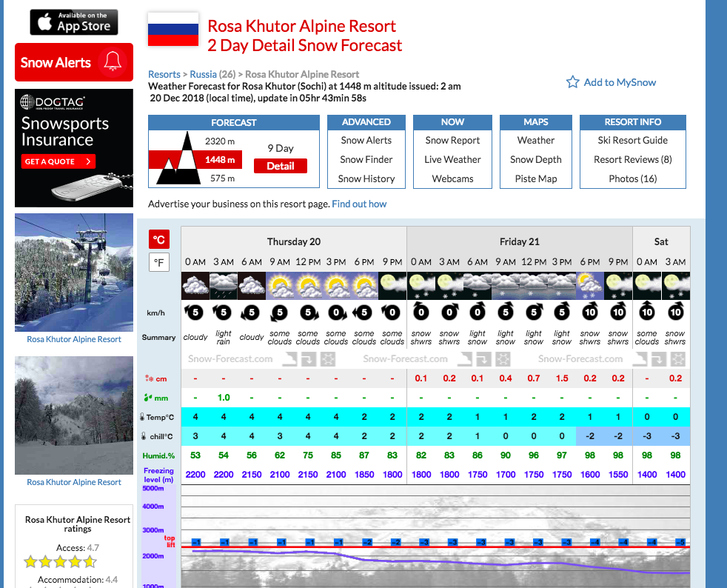
Task: Open the chairlift resort photo thumbnail
Action: click(74, 273)
